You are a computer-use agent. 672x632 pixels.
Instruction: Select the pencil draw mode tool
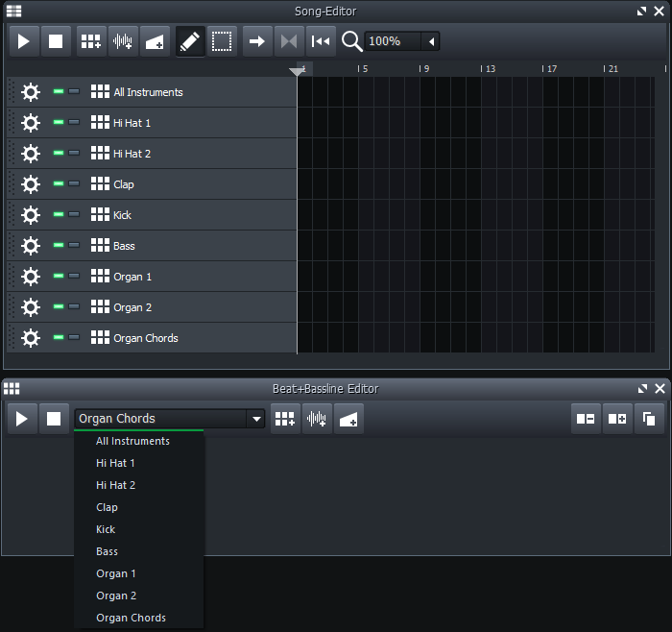[190, 41]
